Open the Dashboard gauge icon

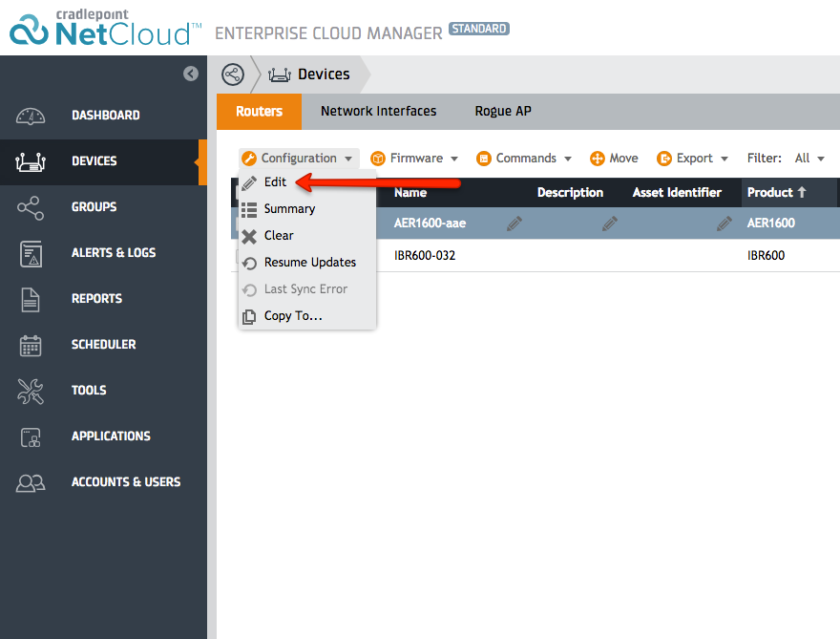click(31, 116)
